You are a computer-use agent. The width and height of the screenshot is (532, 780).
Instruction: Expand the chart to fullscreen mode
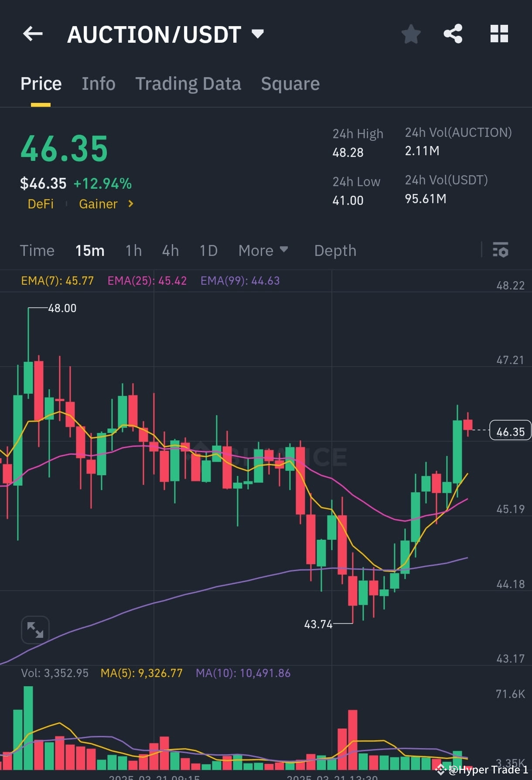(35, 630)
